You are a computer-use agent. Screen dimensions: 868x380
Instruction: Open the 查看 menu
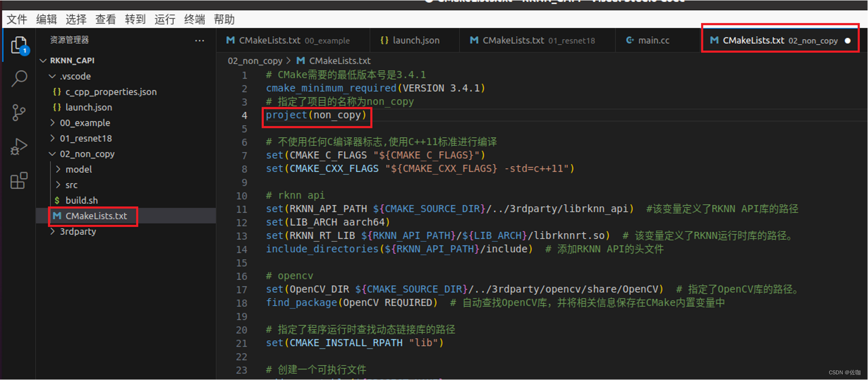tap(106, 19)
